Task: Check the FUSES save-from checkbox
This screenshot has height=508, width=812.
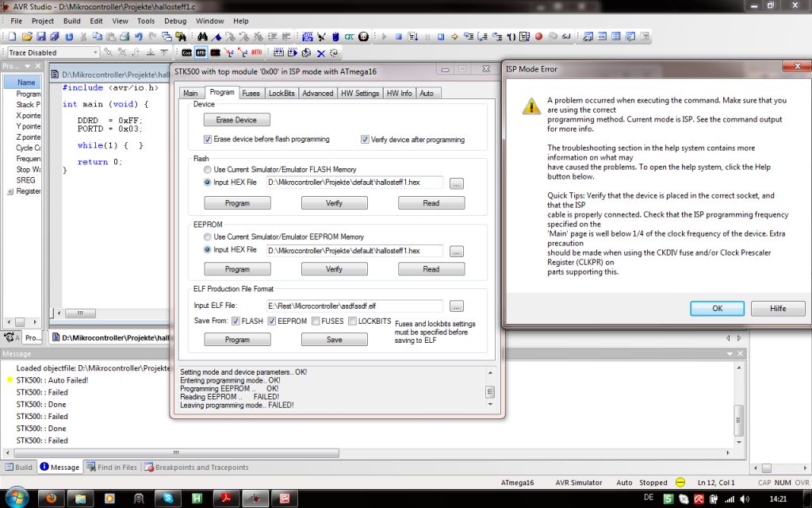Action: click(x=316, y=321)
